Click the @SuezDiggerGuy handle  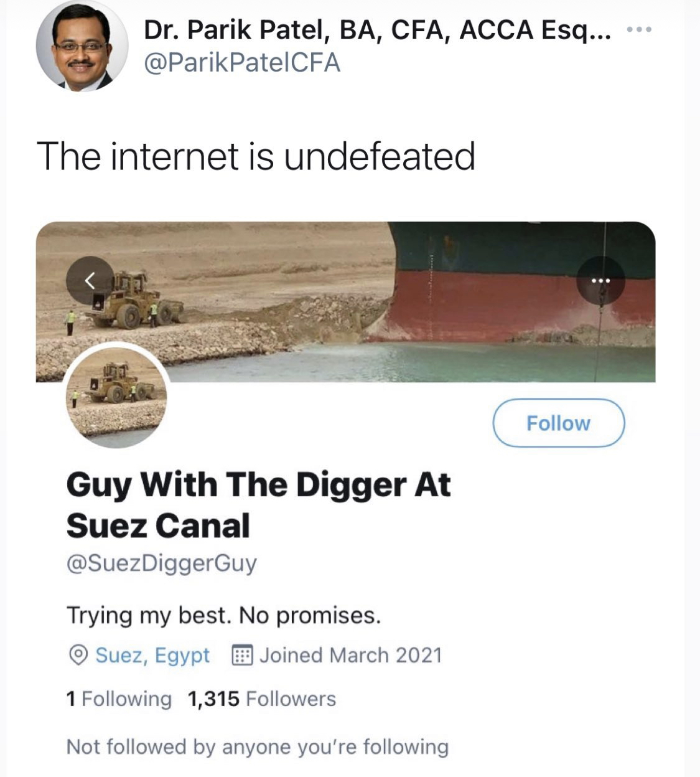tap(161, 563)
